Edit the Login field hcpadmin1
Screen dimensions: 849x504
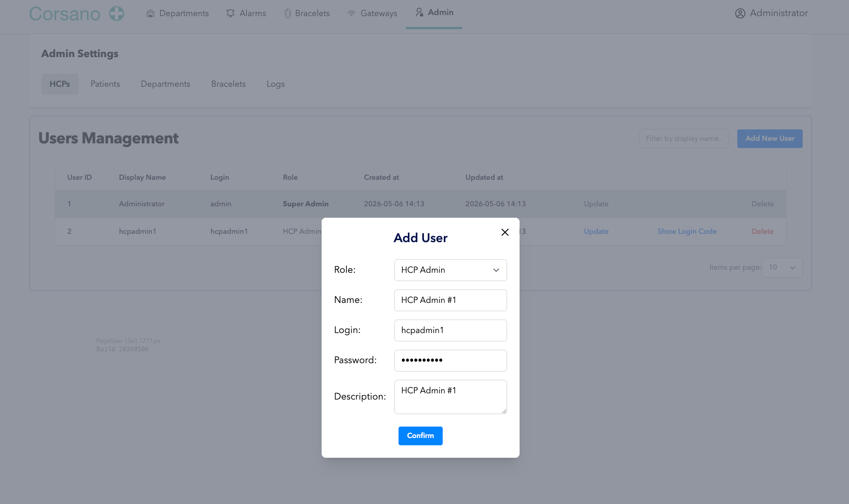(x=450, y=330)
